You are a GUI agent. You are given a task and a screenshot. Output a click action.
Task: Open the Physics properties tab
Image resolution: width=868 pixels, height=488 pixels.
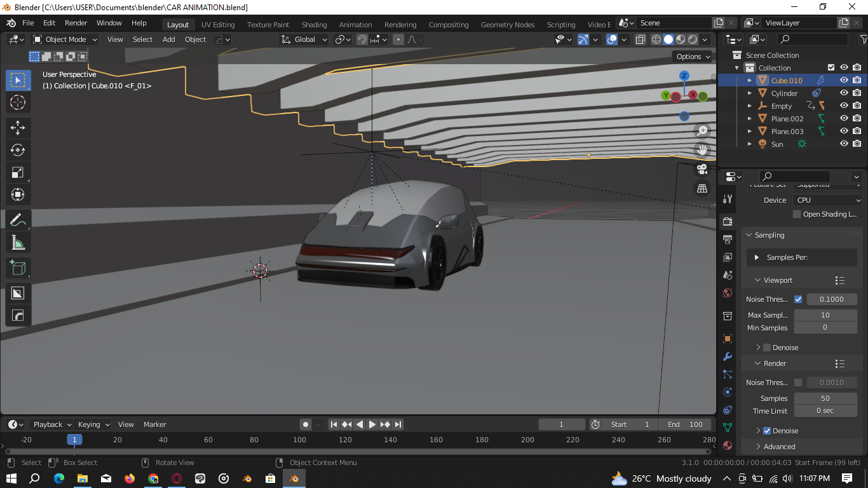(x=728, y=392)
